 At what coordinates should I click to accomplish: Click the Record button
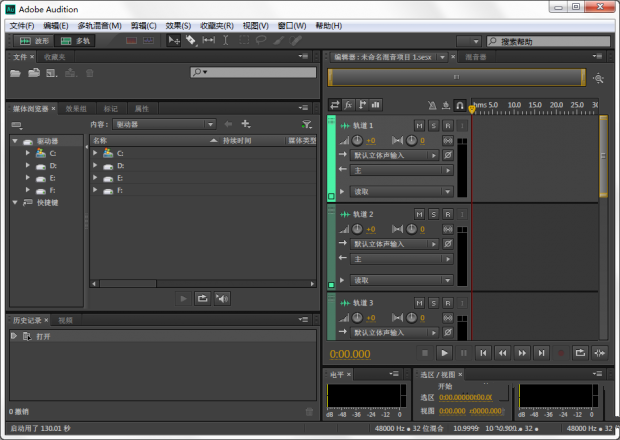pos(561,353)
